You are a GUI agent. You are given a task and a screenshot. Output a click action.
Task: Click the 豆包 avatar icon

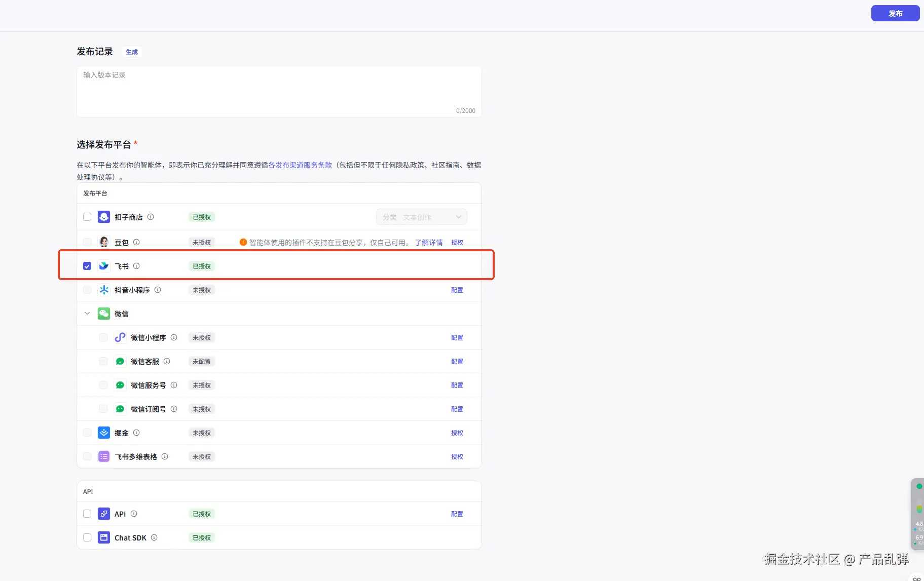[104, 242]
